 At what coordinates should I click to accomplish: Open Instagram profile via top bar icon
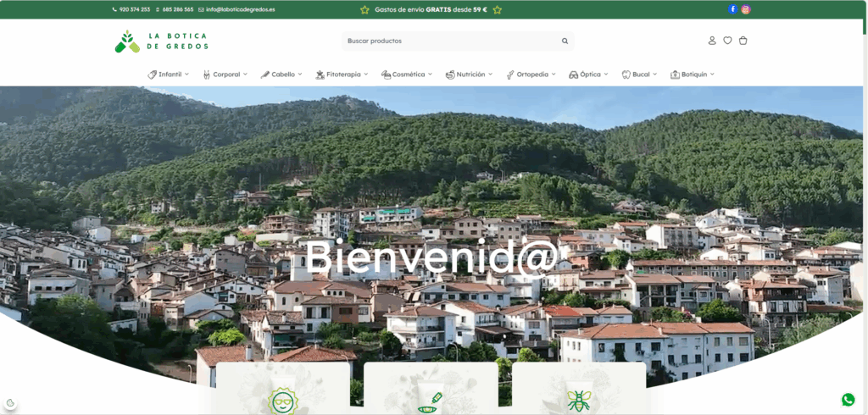[746, 9]
